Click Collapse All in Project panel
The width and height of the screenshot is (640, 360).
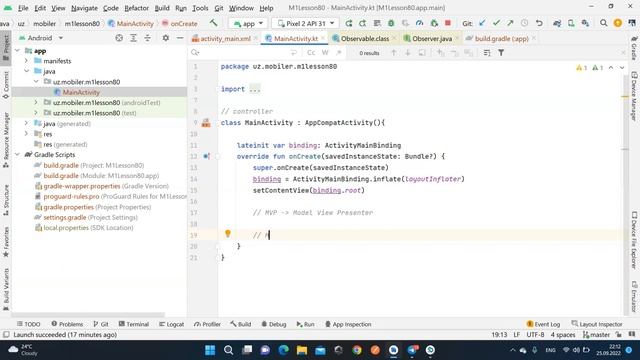point(147,38)
